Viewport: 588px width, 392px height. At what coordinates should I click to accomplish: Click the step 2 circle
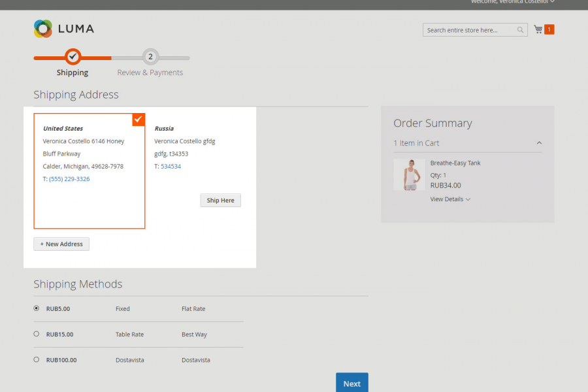(150, 57)
